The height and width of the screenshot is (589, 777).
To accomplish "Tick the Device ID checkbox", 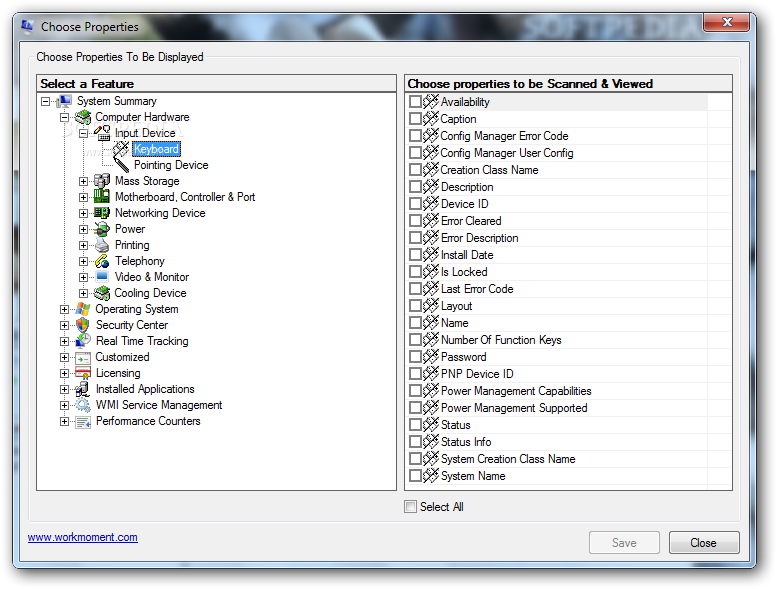I will click(x=415, y=204).
